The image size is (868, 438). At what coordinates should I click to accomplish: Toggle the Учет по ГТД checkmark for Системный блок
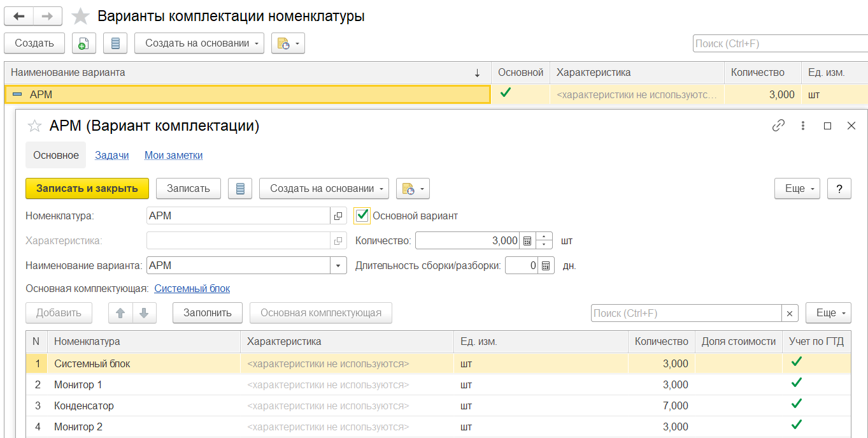[x=796, y=362]
